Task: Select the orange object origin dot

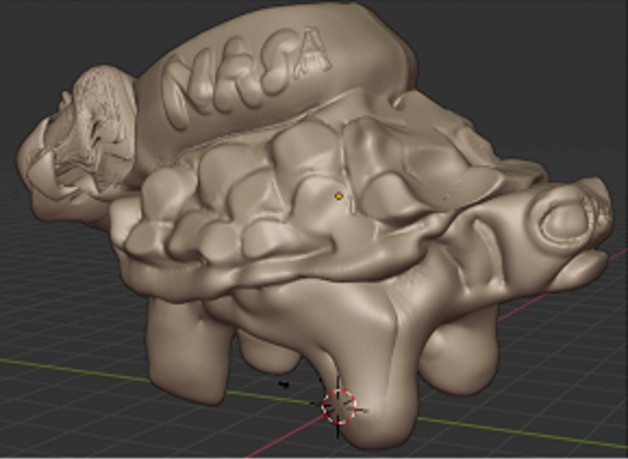Action: (339, 196)
